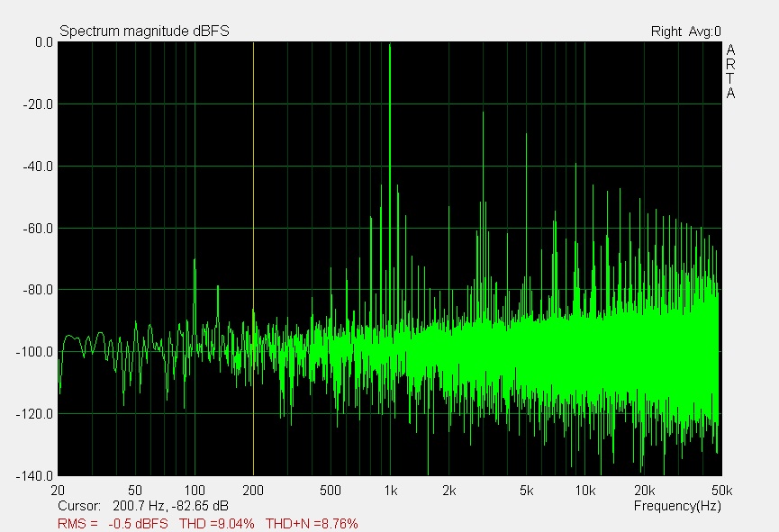Click the '10k' frequency axis label

[x=585, y=491]
